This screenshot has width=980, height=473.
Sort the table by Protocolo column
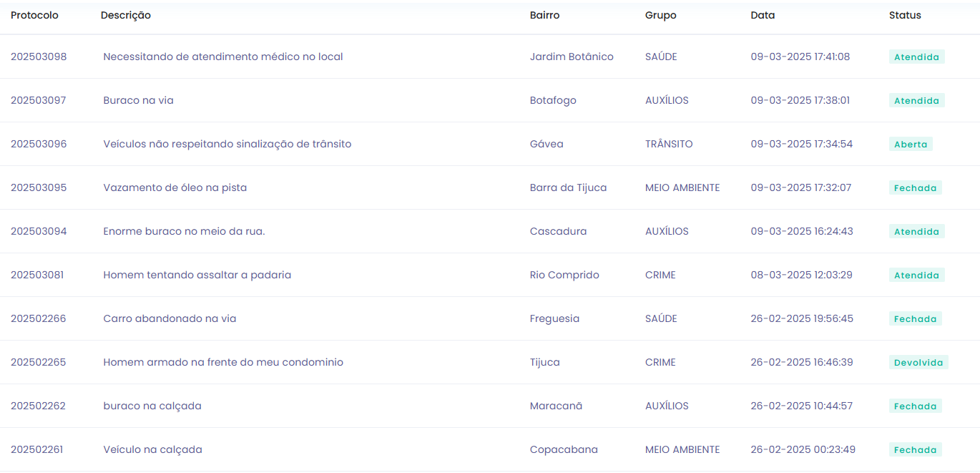pos(34,14)
